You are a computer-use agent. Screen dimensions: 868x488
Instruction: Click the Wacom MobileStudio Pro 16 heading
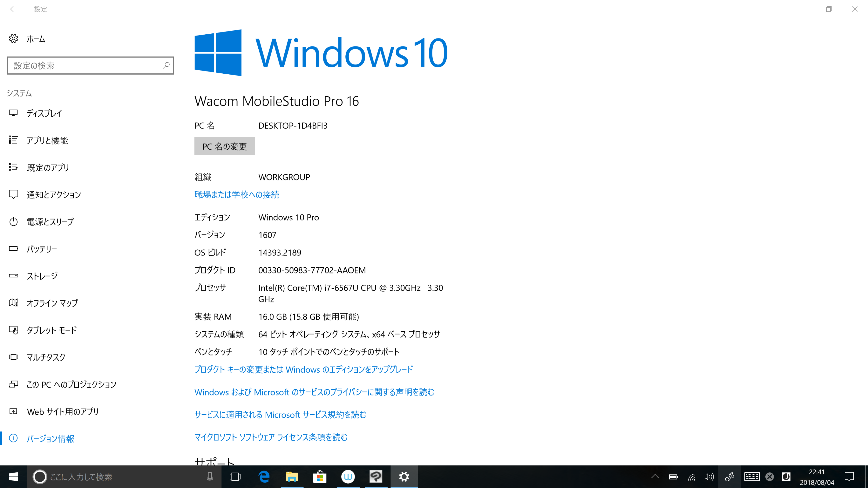[x=277, y=101]
